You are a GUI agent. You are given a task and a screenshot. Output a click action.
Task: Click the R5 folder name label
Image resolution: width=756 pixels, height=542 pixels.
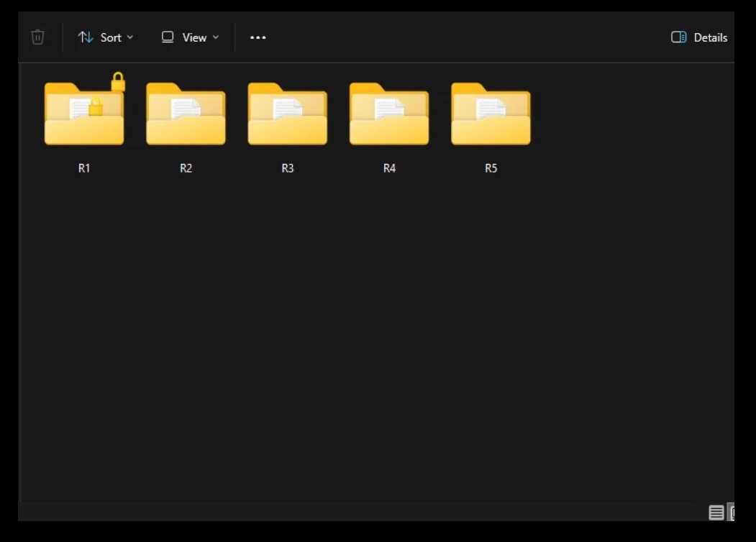(491, 168)
